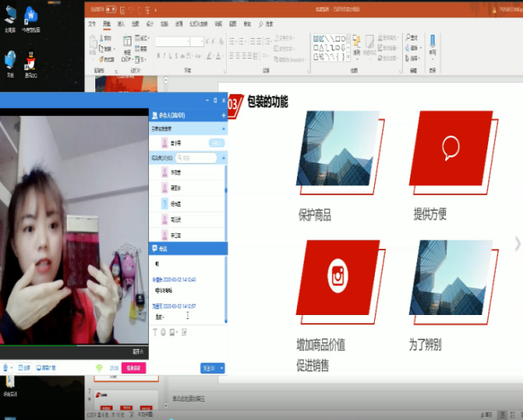Image resolution: width=523 pixels, height=420 pixels.
Task: Switch to the View ribbon tab
Action: tap(233, 24)
